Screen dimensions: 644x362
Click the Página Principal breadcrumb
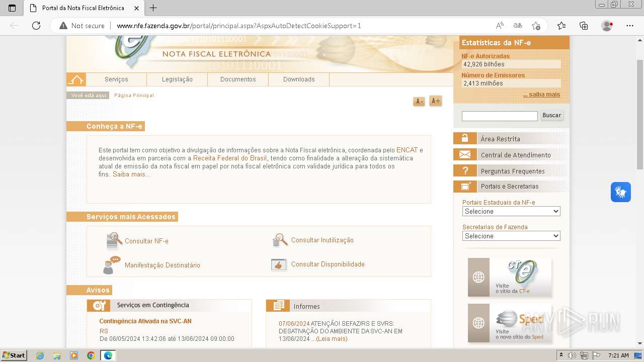point(134,96)
